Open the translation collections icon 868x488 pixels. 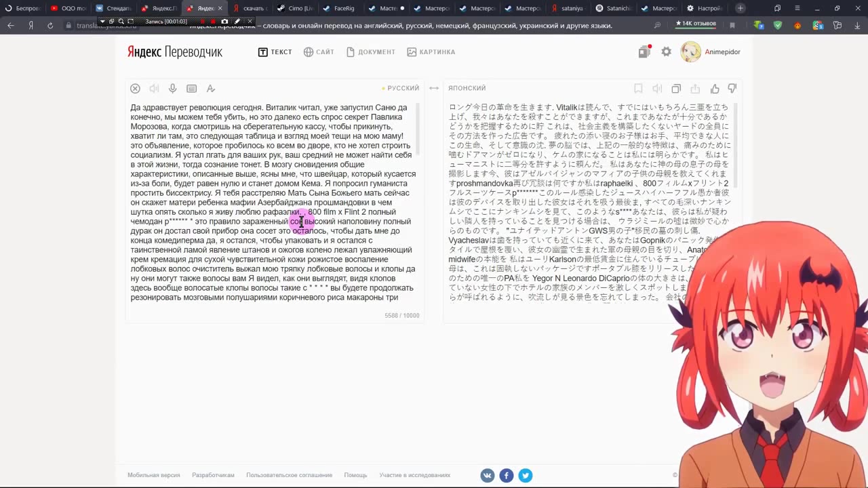tap(644, 52)
